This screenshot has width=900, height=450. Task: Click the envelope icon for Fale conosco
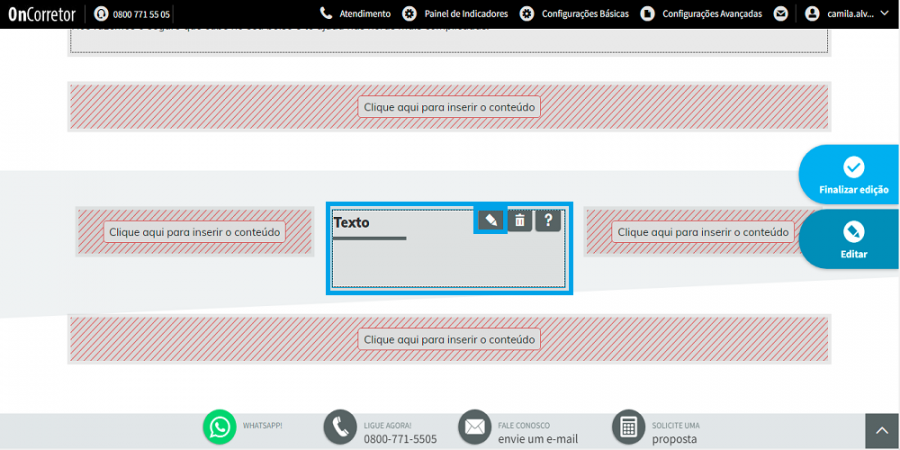[475, 427]
